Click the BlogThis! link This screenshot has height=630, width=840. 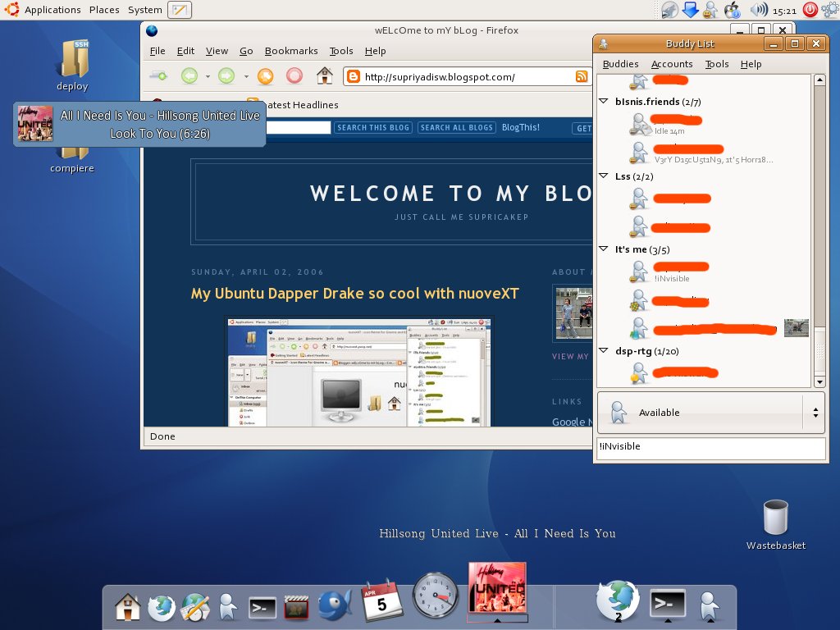(521, 127)
